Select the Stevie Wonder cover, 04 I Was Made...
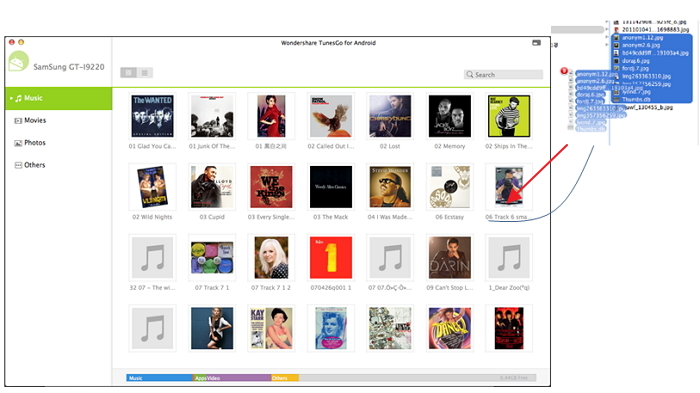Image resolution: width=700 pixels, height=393 pixels. [390, 187]
